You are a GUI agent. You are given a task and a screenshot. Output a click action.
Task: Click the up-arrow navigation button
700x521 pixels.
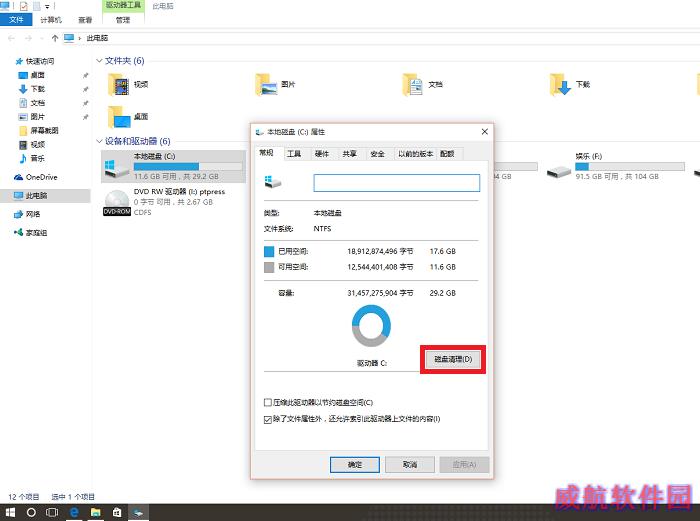click(x=54, y=38)
